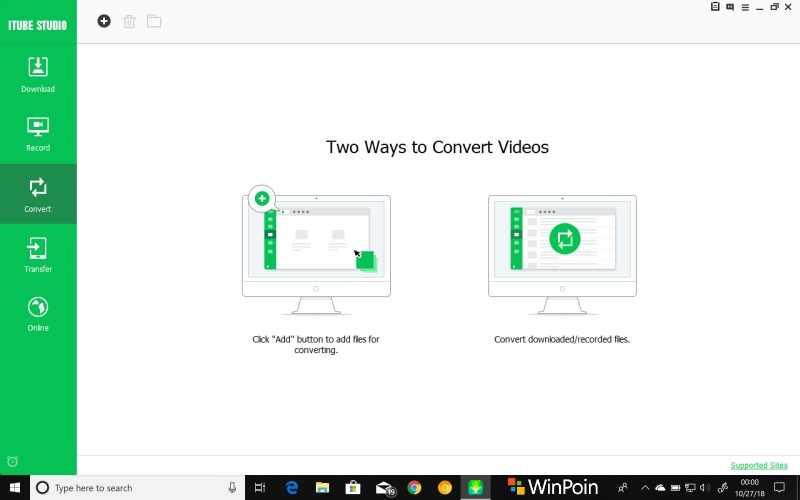The height and width of the screenshot is (500, 800).
Task: Show hidden system tray icons
Action: point(643,488)
